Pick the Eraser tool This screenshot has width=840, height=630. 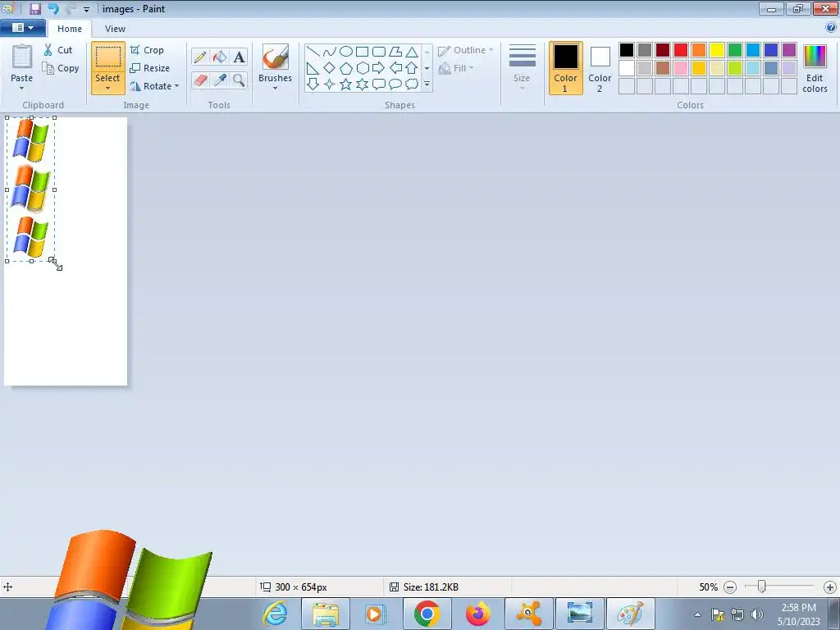click(200, 80)
